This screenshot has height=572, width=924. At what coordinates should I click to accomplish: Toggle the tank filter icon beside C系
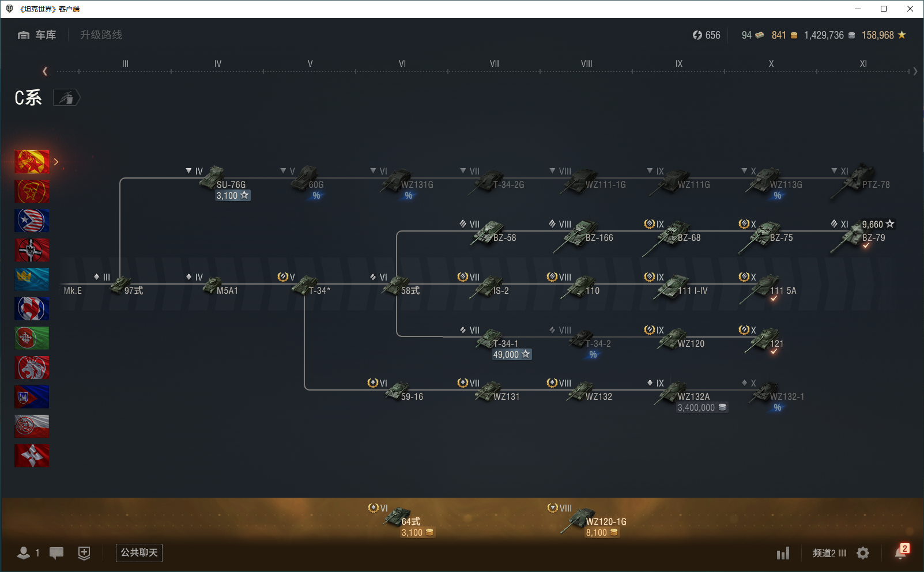[x=67, y=98]
